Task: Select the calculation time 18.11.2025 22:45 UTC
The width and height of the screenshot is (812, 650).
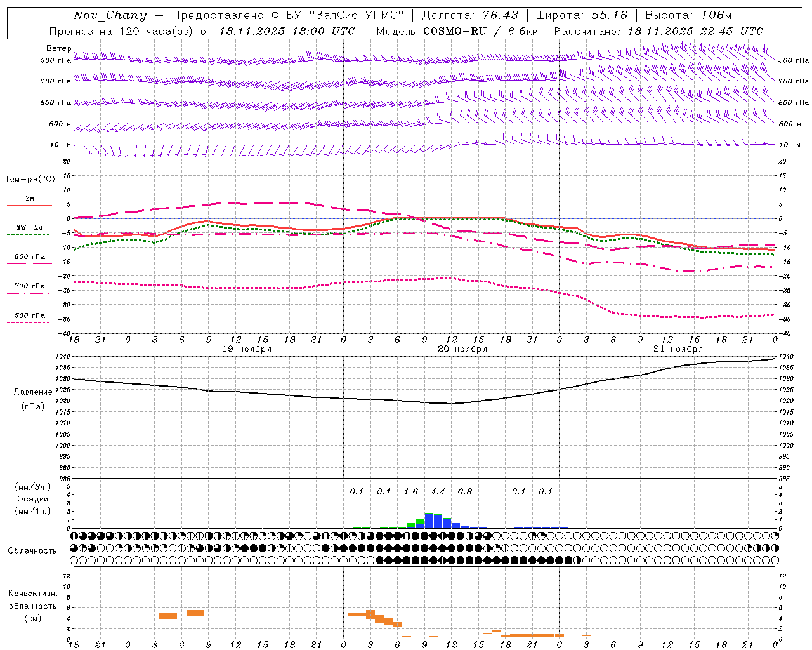Action: 695,31
